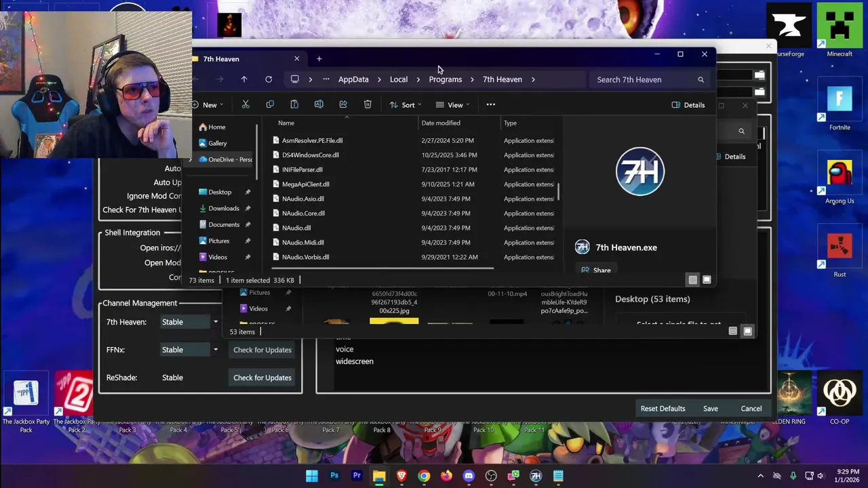Open the New dropdown in Explorer
Image resolution: width=868 pixels, height=488 pixels.
(x=208, y=105)
